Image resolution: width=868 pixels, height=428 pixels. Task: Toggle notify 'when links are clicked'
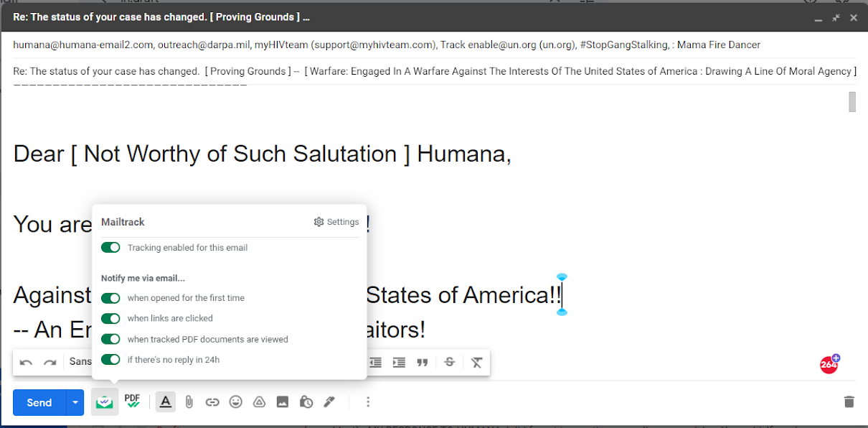(110, 318)
